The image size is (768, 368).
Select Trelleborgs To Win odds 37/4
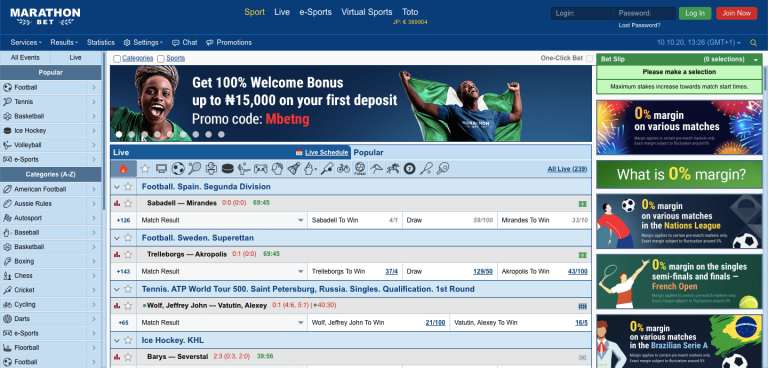(391, 271)
